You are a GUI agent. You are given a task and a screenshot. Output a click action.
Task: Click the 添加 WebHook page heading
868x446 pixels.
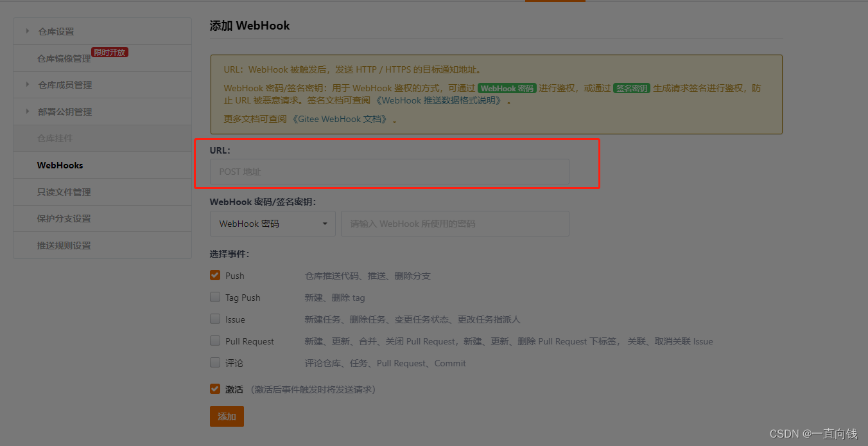click(x=250, y=26)
